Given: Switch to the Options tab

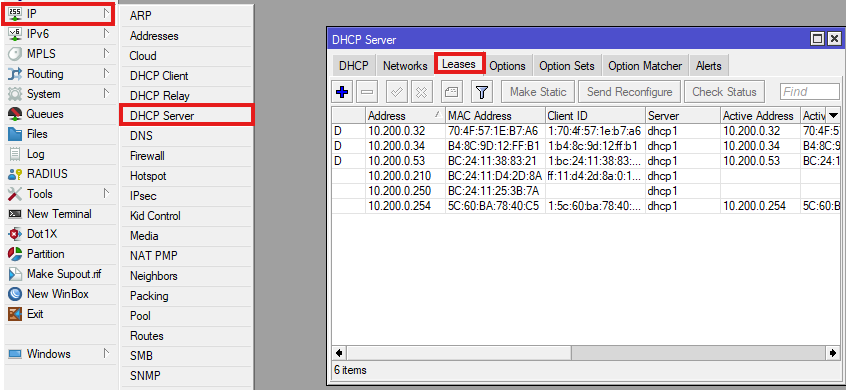Looking at the screenshot, I should point(507,66).
